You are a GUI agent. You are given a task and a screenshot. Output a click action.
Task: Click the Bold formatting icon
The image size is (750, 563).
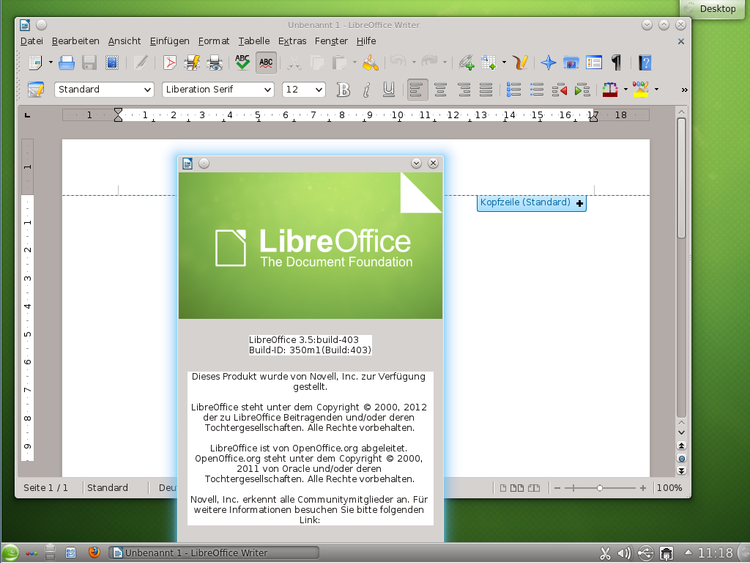tap(343, 90)
